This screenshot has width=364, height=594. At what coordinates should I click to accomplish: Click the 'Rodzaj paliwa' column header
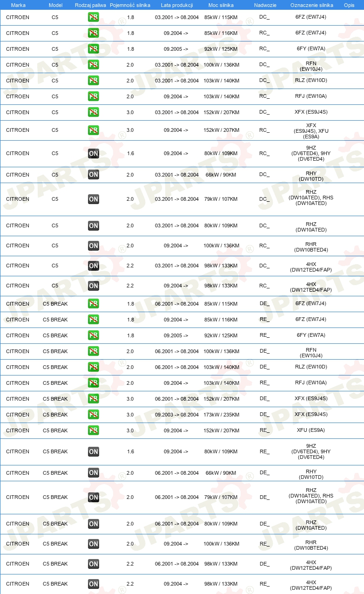pos(90,5)
